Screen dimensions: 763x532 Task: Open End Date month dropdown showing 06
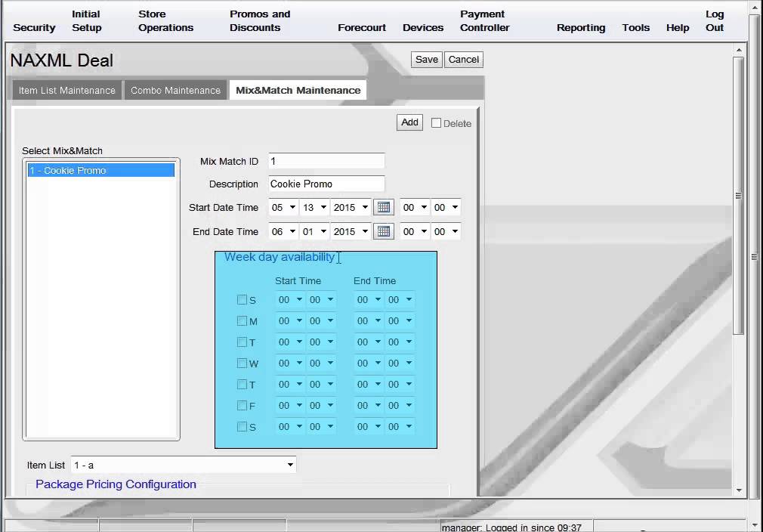point(283,232)
